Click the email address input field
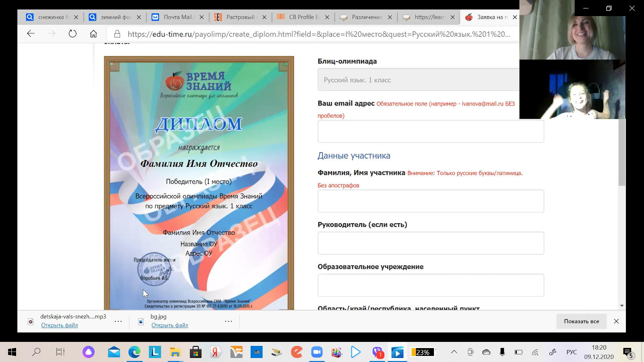This screenshot has height=362, width=644. (x=431, y=132)
